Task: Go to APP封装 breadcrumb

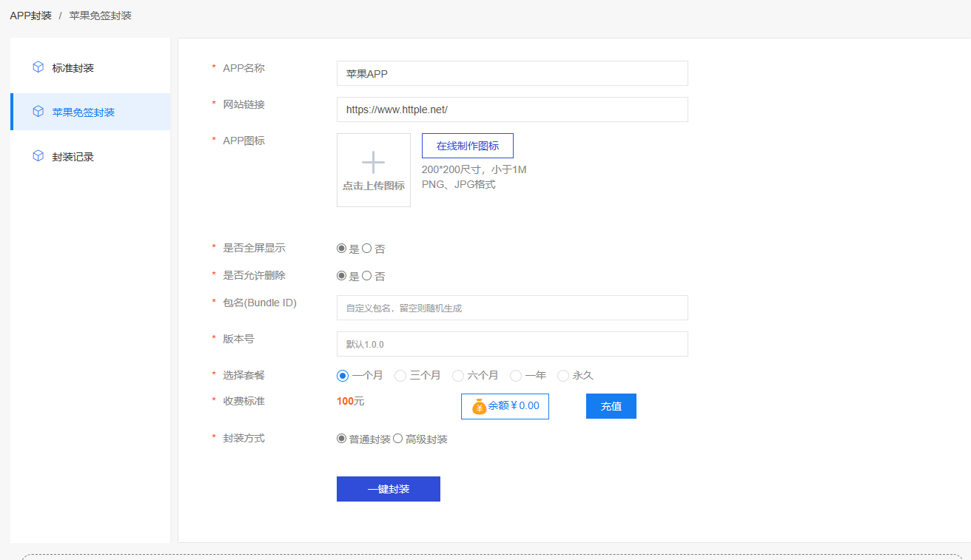Action: (x=31, y=15)
